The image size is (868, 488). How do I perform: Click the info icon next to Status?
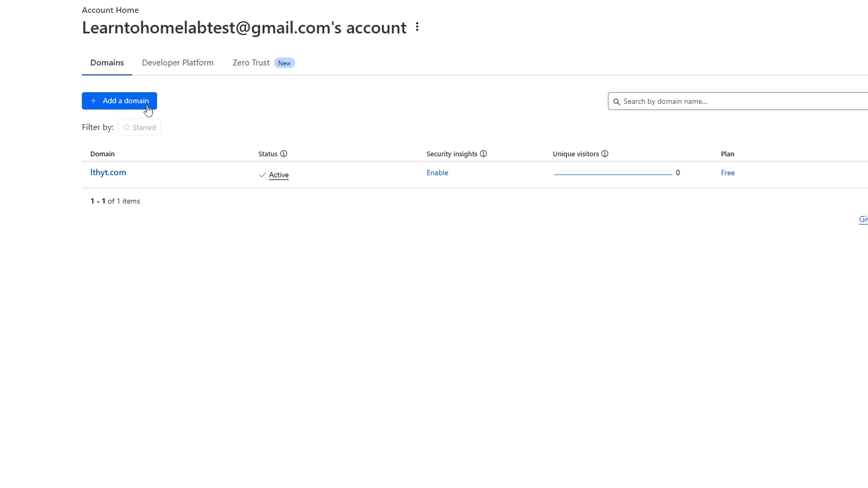point(284,154)
